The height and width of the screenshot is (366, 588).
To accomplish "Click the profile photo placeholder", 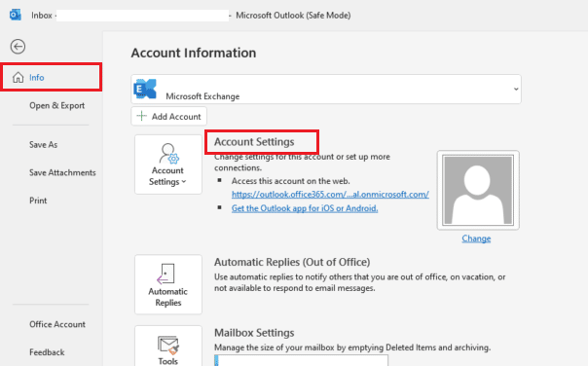I will [x=478, y=190].
